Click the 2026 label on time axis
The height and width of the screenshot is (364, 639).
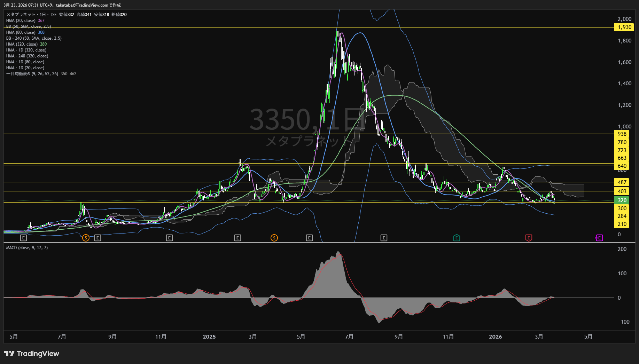tap(495, 337)
